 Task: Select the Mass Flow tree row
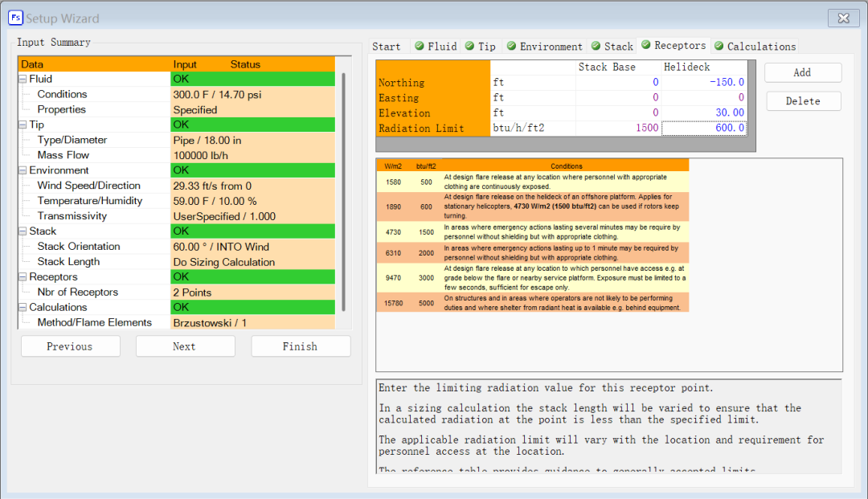coord(177,155)
